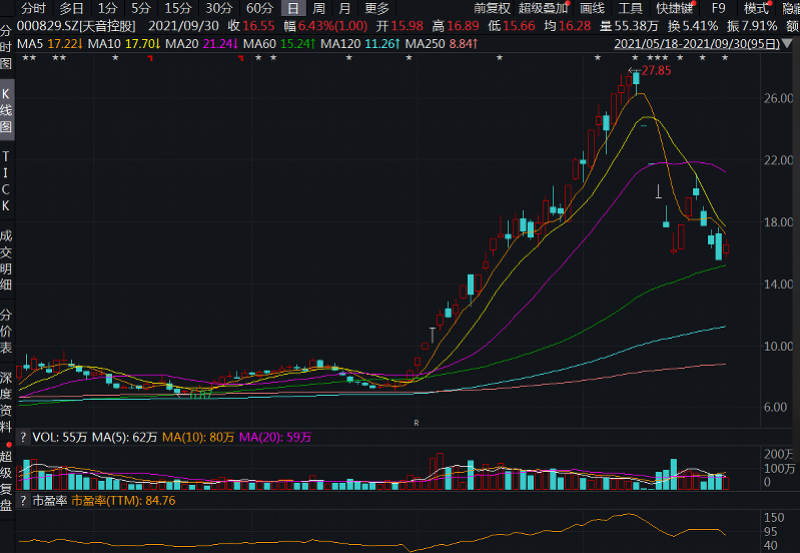The height and width of the screenshot is (553, 800).
Task: Click the small R marker at chart bottom
Action: [415, 423]
